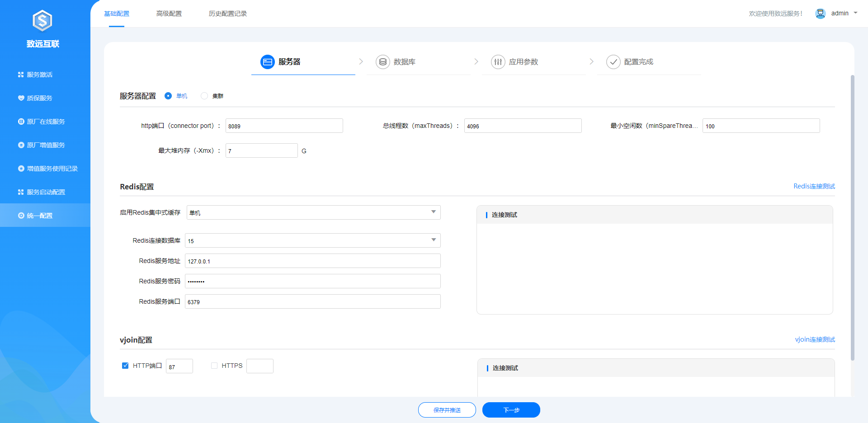868x423 pixels.
Task: Uncheck the HTTP端口 checkbox
Action: coord(125,366)
